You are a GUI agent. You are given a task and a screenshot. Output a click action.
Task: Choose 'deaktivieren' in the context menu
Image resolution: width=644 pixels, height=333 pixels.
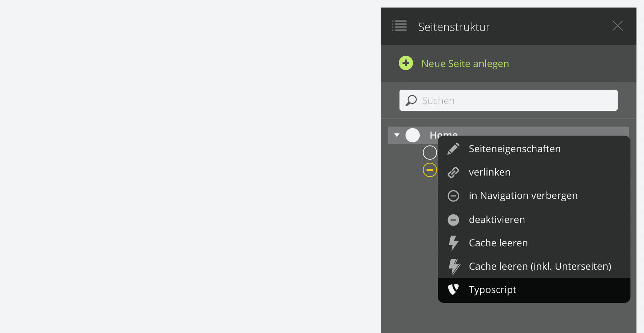tap(497, 220)
